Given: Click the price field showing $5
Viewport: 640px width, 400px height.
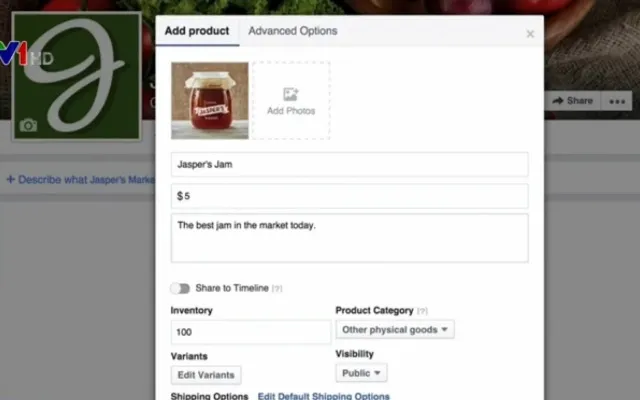Looking at the screenshot, I should tap(349, 196).
